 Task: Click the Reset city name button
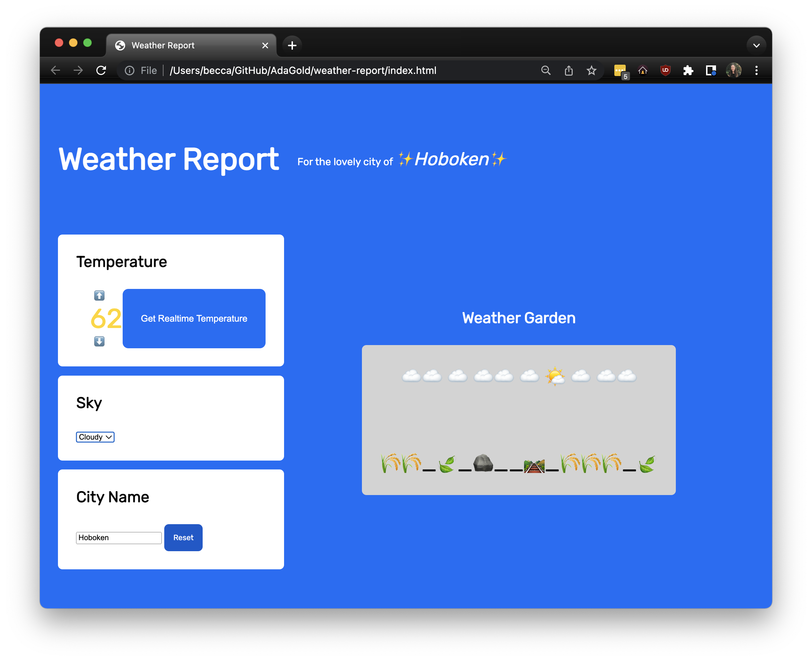point(183,538)
